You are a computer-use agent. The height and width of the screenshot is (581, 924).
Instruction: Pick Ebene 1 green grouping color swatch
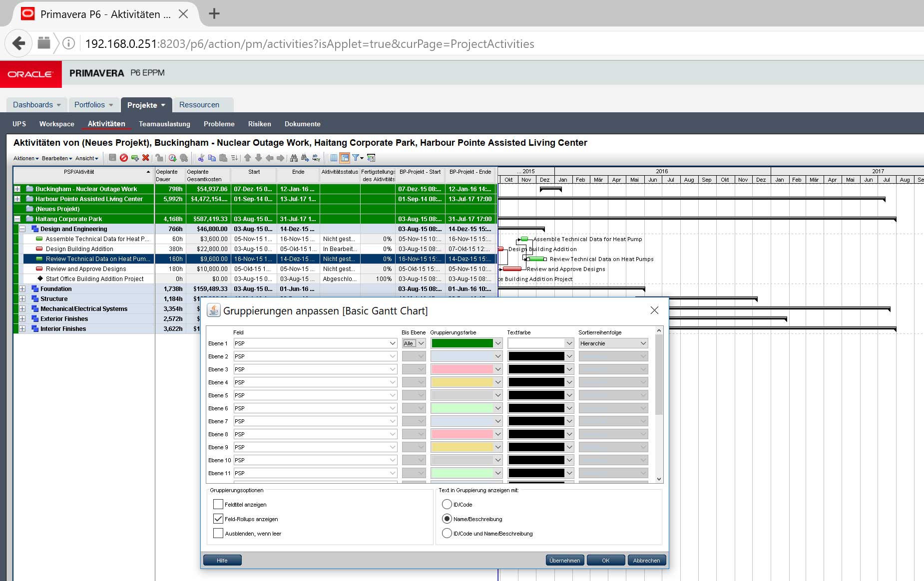(462, 343)
